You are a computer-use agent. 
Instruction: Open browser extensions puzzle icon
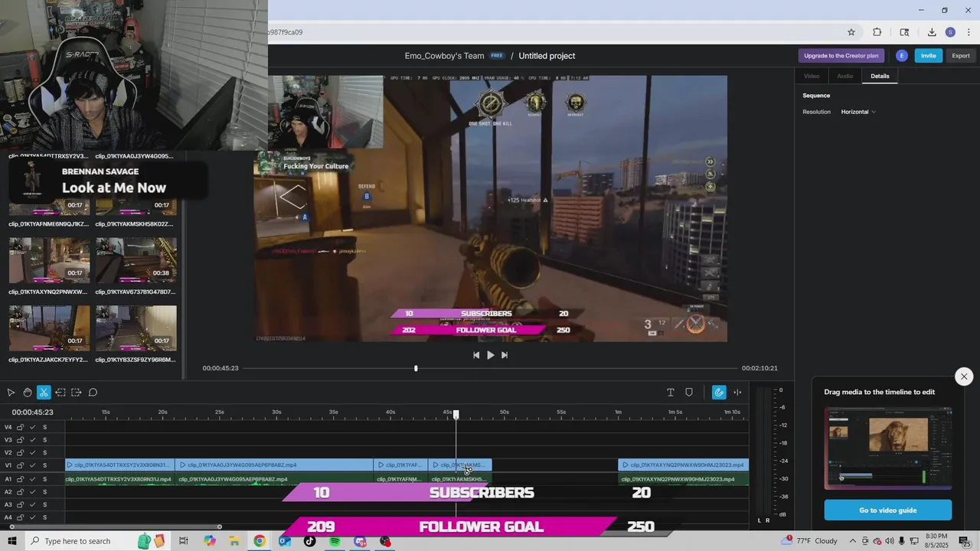[x=877, y=32]
